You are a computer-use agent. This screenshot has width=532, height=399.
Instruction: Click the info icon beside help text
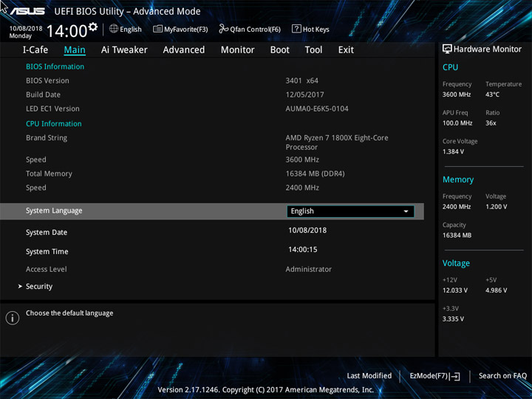pyautogui.click(x=13, y=318)
